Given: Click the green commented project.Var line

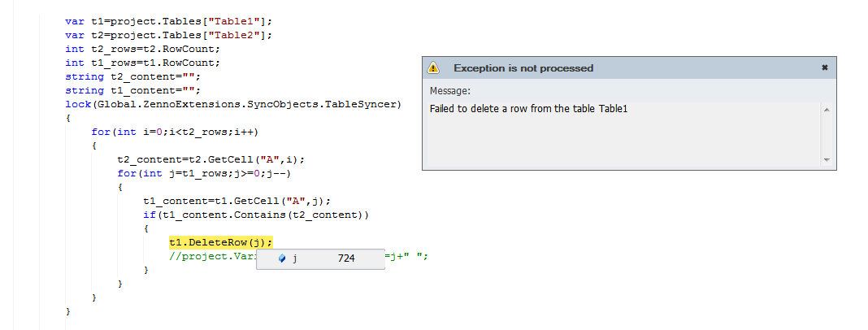Looking at the screenshot, I should pos(299,256).
